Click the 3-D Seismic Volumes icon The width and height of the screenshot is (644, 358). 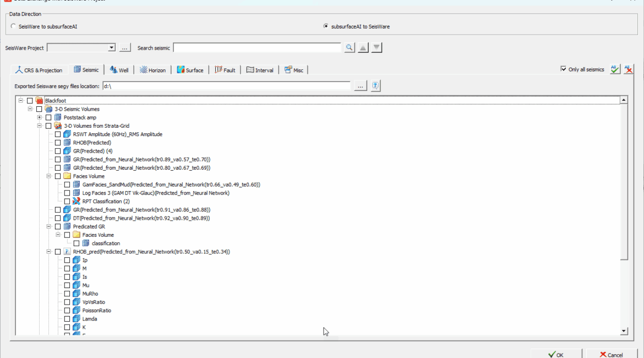point(49,109)
